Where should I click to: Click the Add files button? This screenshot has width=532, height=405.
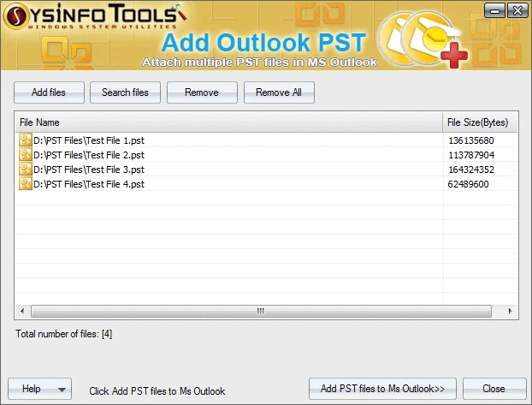(x=49, y=92)
